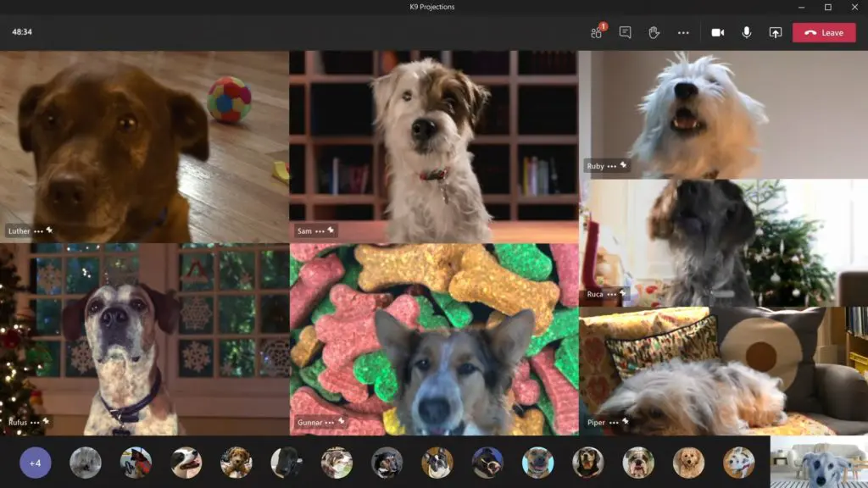The image size is (868, 488).
Task: Select Sam's video tile with the bookshelf background
Action: coord(433,147)
